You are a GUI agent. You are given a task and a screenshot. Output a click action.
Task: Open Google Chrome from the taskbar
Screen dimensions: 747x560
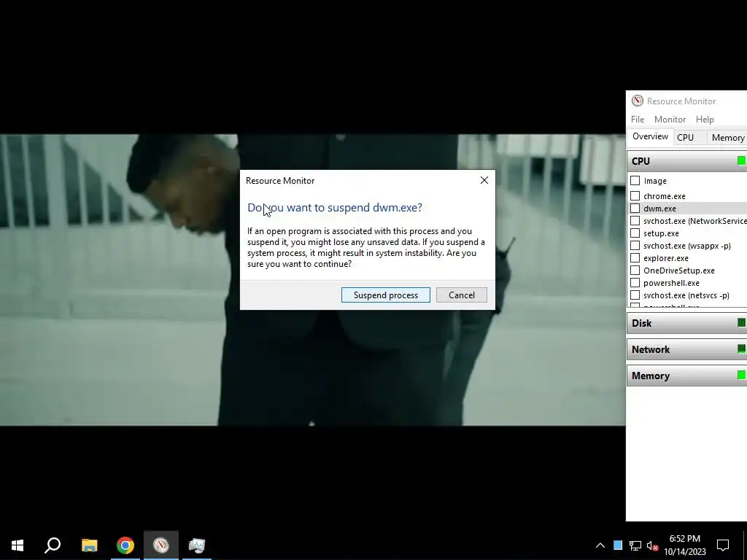(125, 545)
